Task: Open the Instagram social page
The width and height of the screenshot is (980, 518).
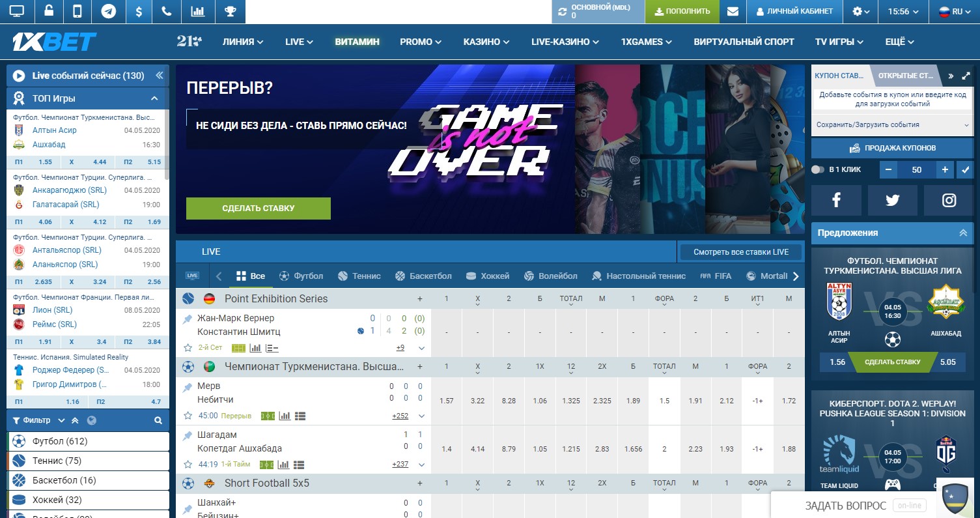Action: [x=949, y=201]
